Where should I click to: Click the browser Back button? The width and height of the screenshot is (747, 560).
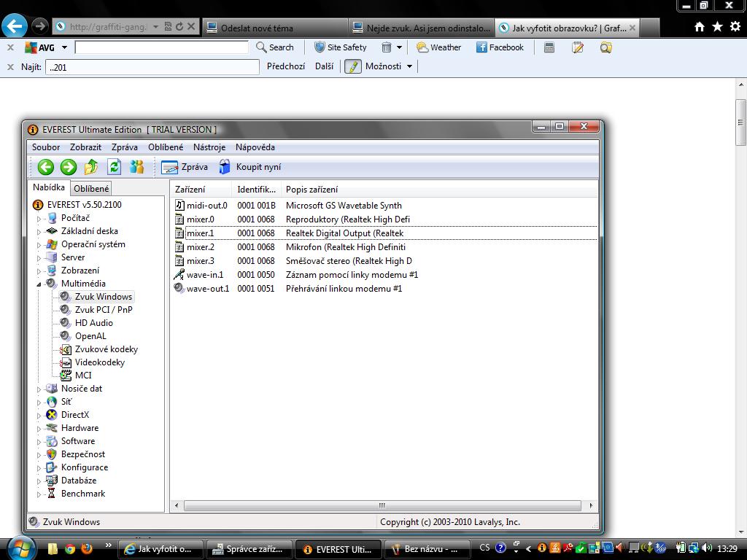tap(15, 26)
